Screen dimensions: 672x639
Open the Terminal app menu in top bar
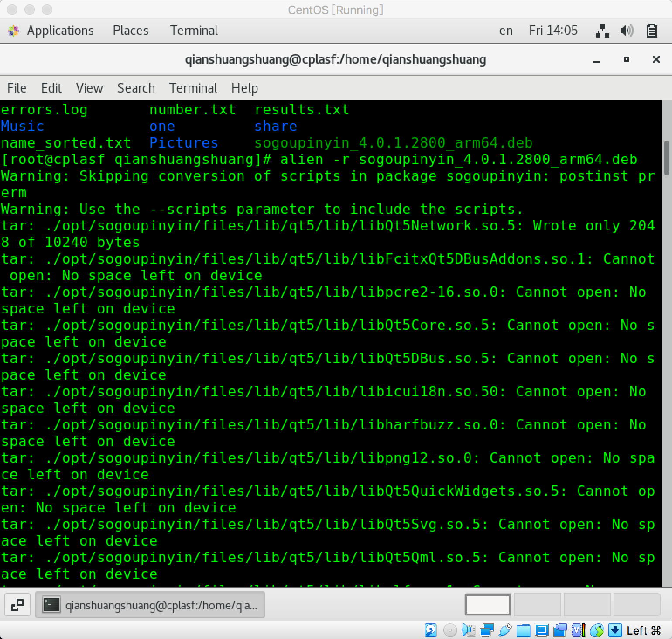tap(194, 31)
